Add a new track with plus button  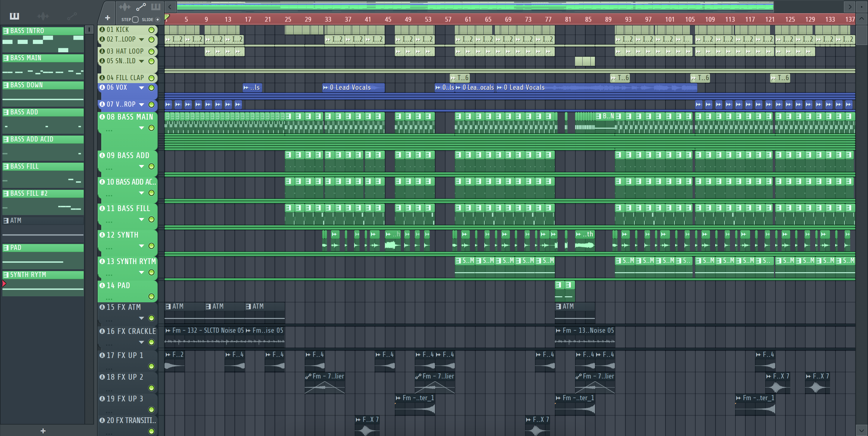click(108, 18)
